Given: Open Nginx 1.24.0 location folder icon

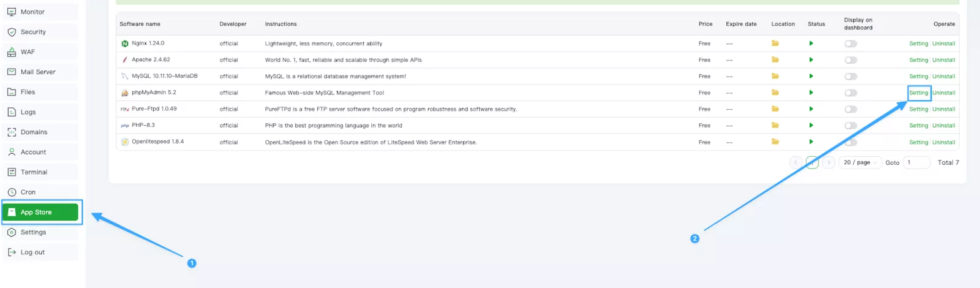Looking at the screenshot, I should (775, 44).
